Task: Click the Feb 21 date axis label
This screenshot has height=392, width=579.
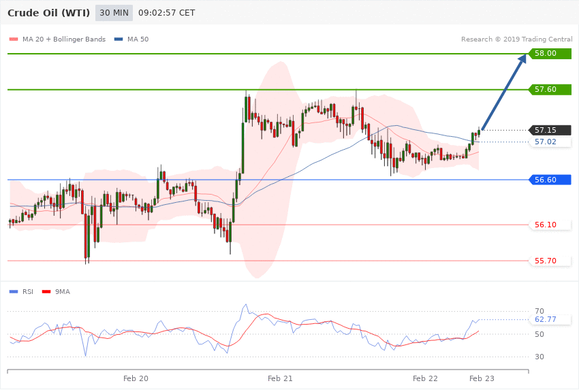Action: coord(280,378)
